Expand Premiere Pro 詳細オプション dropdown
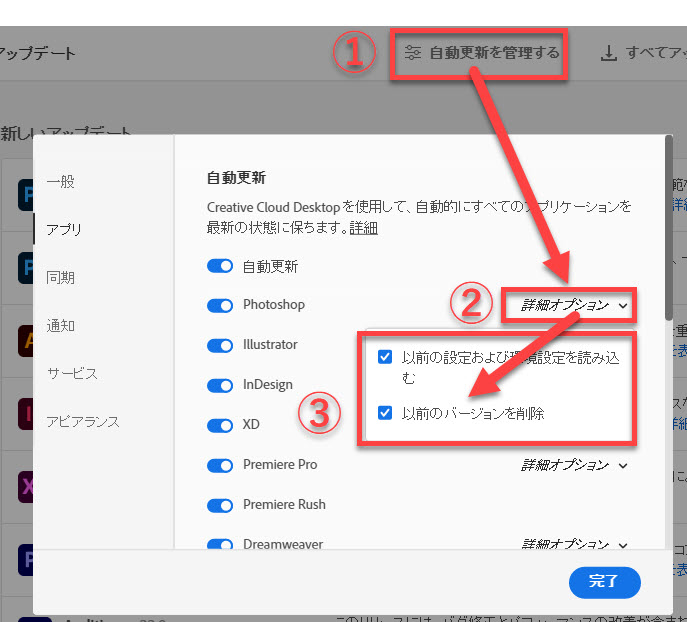The image size is (687, 622). click(574, 465)
